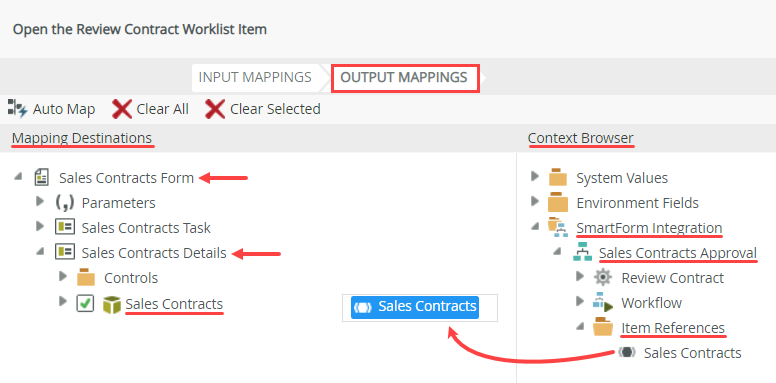
Task: Click the Workflow play-arrow icon
Action: point(603,303)
